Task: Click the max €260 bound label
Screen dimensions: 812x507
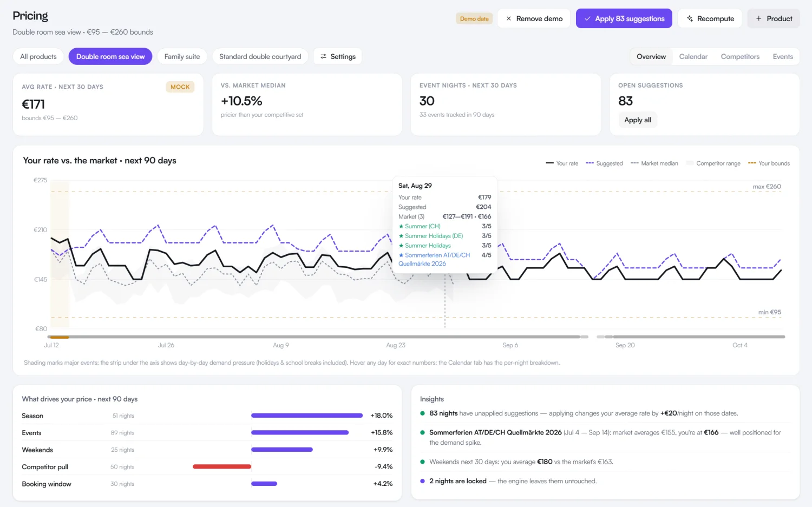Action: click(767, 187)
